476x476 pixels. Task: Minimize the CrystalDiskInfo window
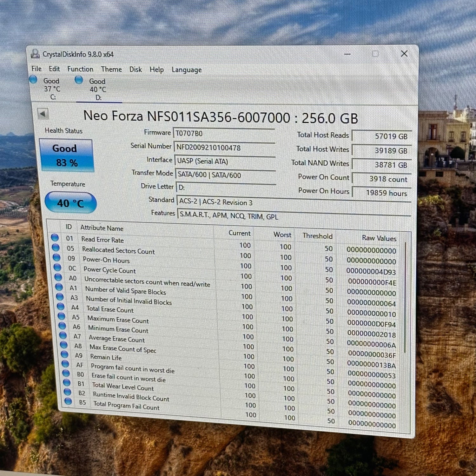347,54
